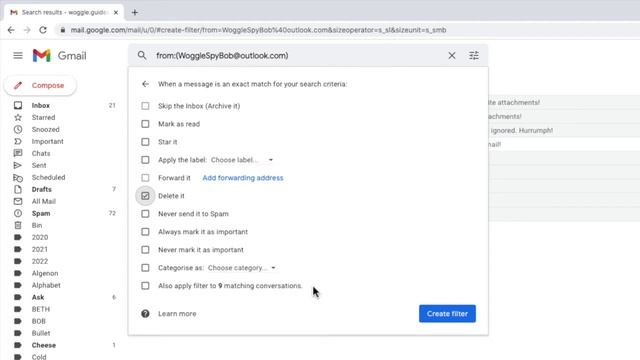Open the Ask label
The width and height of the screenshot is (640, 360).
point(38,297)
